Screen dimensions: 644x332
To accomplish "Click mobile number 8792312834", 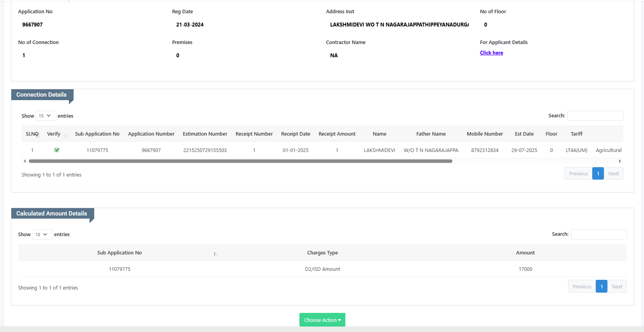I will coord(485,150).
